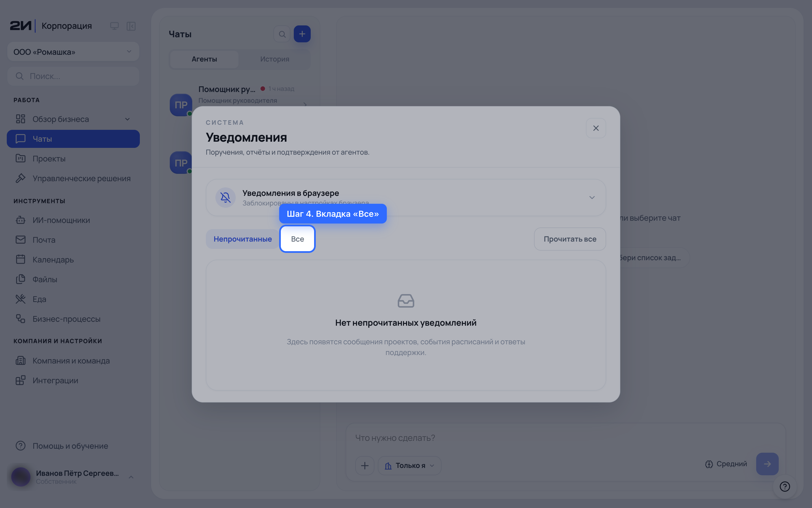812x508 pixels.
Task: Open Помощь и обучение
Action: point(73,446)
